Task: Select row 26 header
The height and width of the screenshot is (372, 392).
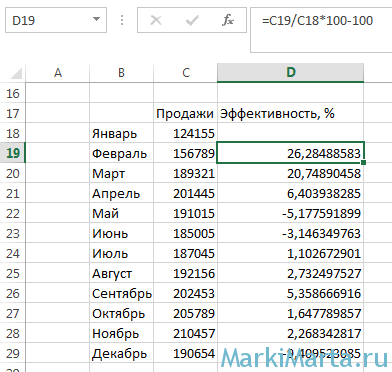Action: pos(13,293)
